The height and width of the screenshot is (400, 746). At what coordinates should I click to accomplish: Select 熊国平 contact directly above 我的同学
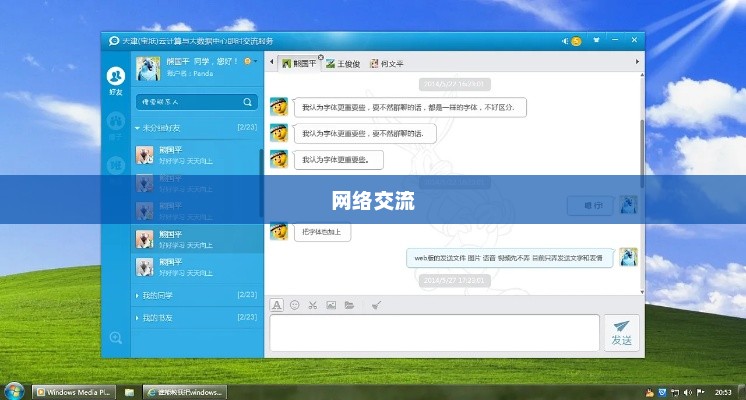coord(197,267)
